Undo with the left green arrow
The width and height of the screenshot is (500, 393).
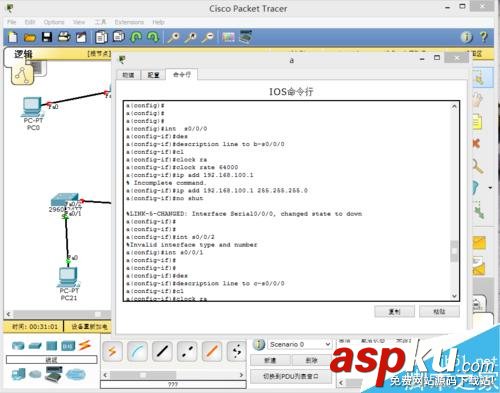(136, 37)
